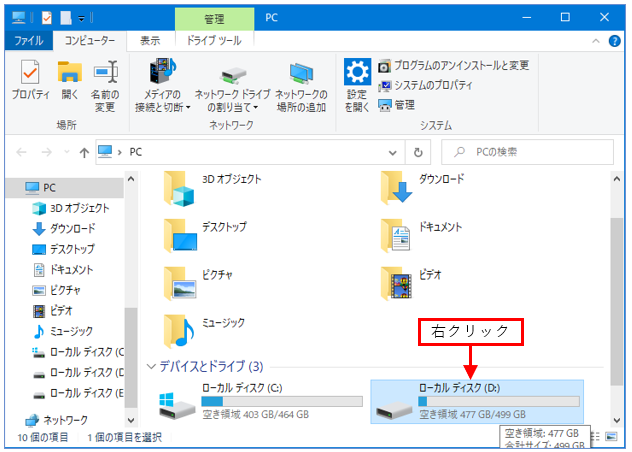The image size is (632, 452).
Task: Switch to the コンピューター ribbon tab
Action: point(90,41)
